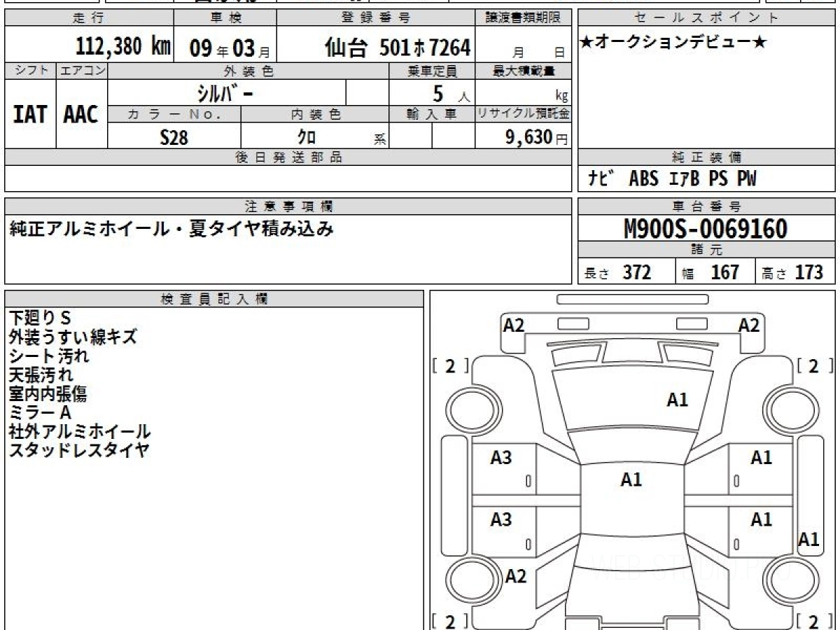
Task: Select the registration number 仙台 501ホ7264
Action: point(398,48)
